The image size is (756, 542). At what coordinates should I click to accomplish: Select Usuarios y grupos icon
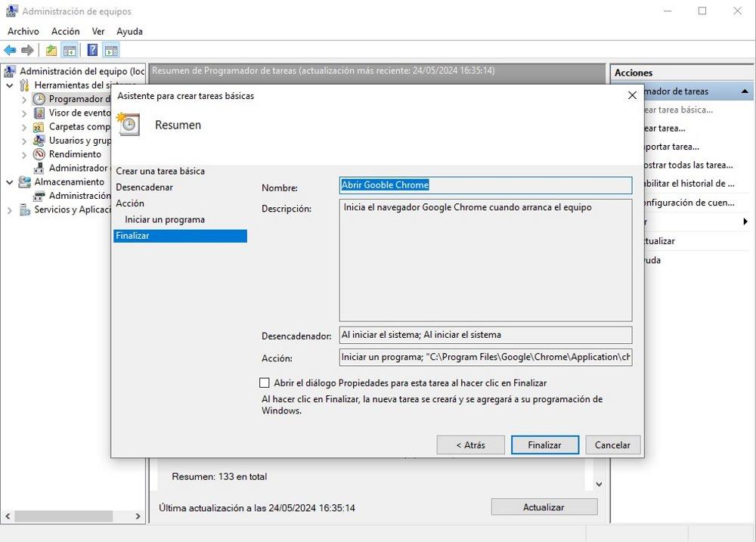click(x=38, y=140)
